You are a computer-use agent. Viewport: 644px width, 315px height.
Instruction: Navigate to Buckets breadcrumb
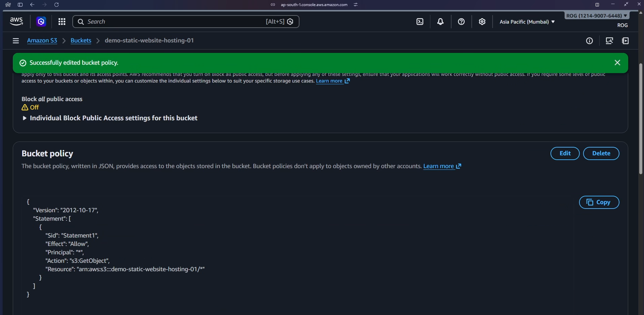81,40
